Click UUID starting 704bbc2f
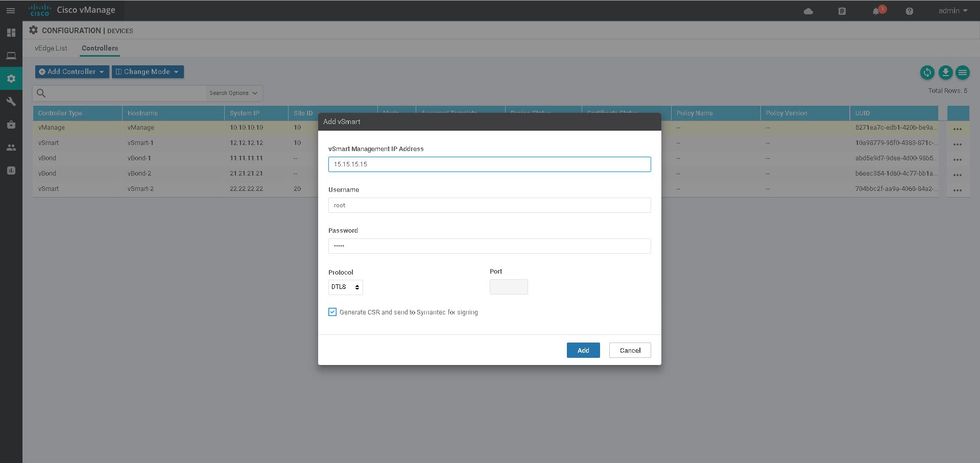980x463 pixels. pos(896,189)
